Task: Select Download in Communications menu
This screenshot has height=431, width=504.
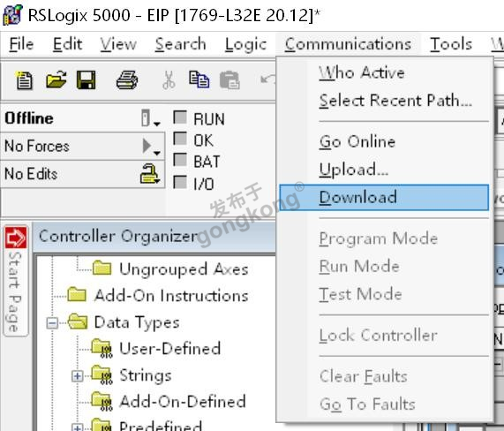Action: coord(384,198)
